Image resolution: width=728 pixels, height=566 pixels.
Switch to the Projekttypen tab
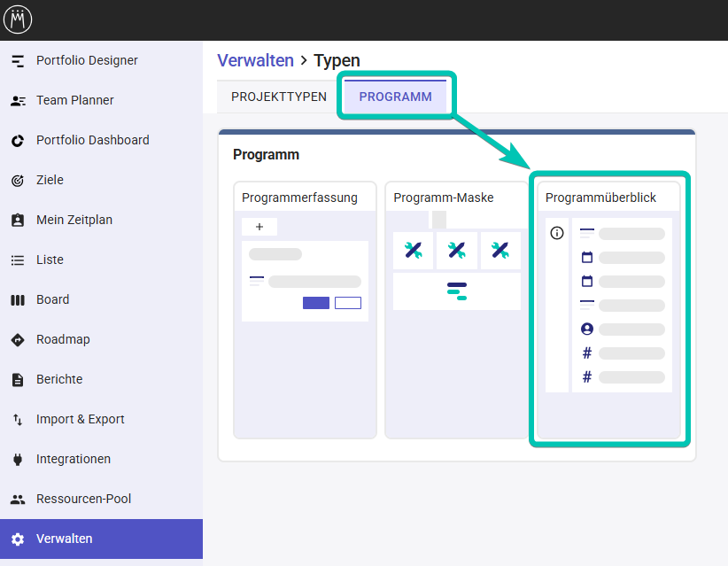278,97
